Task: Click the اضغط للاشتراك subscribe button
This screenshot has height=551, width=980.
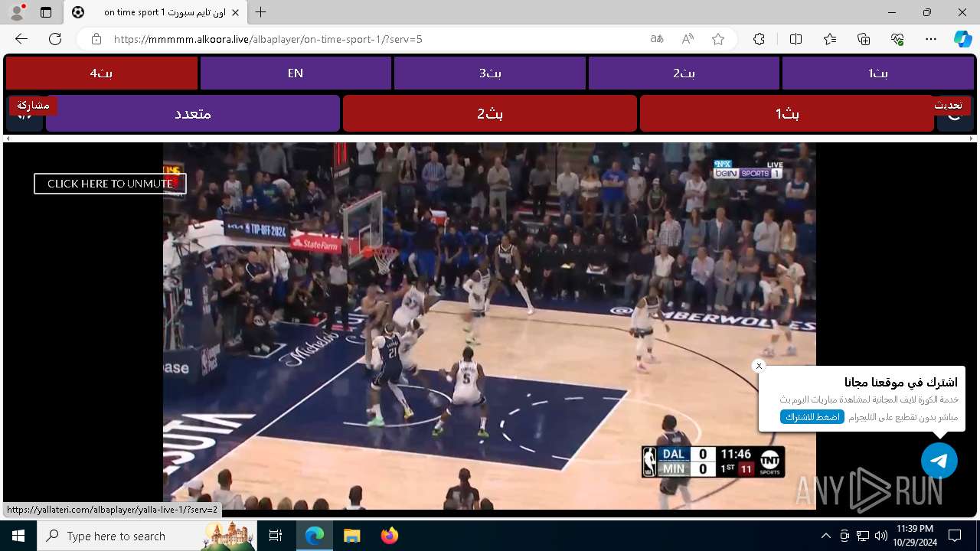Action: [812, 417]
